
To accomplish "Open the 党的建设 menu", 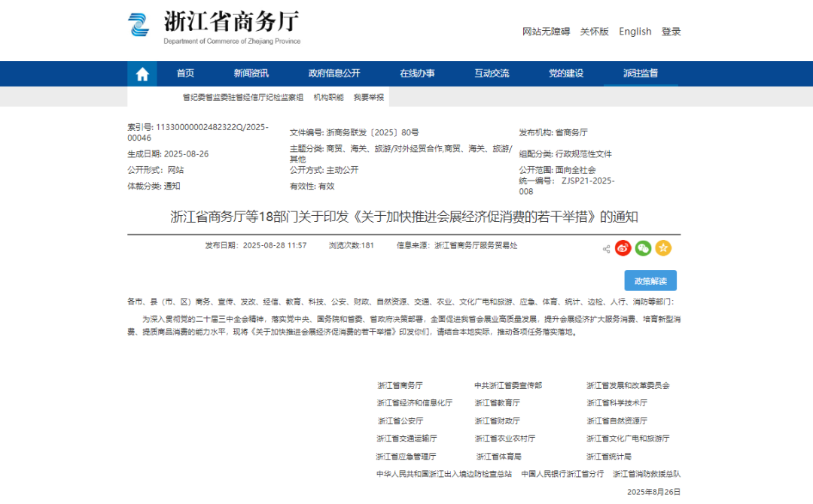I will click(x=566, y=73).
